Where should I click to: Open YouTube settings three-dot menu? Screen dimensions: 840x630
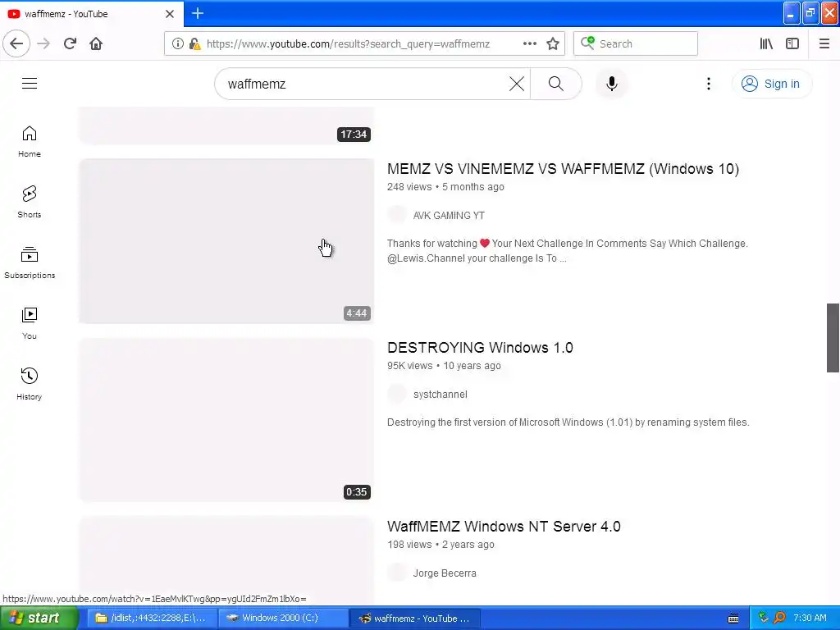click(x=708, y=84)
